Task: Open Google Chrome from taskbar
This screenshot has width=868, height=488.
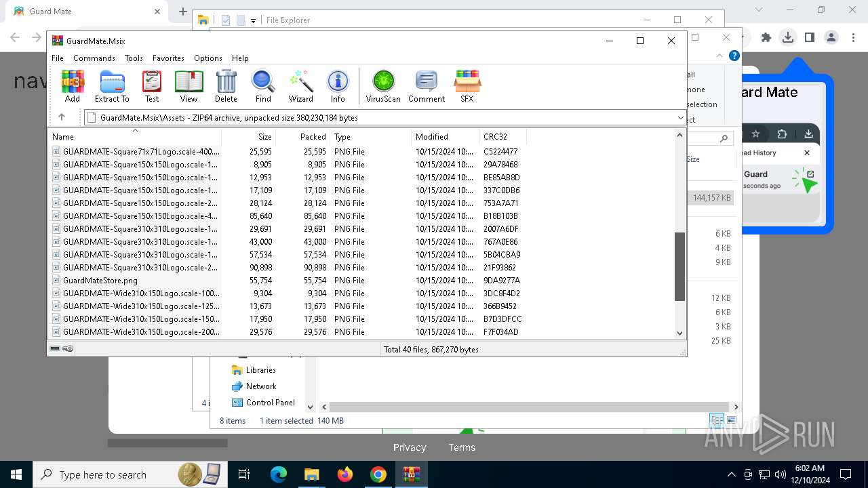Action: tap(378, 474)
